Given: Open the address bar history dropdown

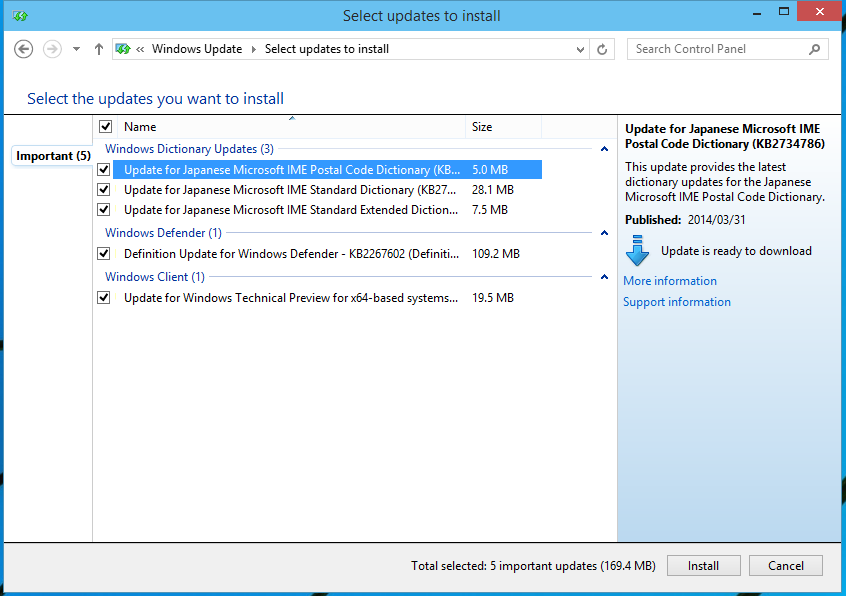Looking at the screenshot, I should (x=581, y=49).
